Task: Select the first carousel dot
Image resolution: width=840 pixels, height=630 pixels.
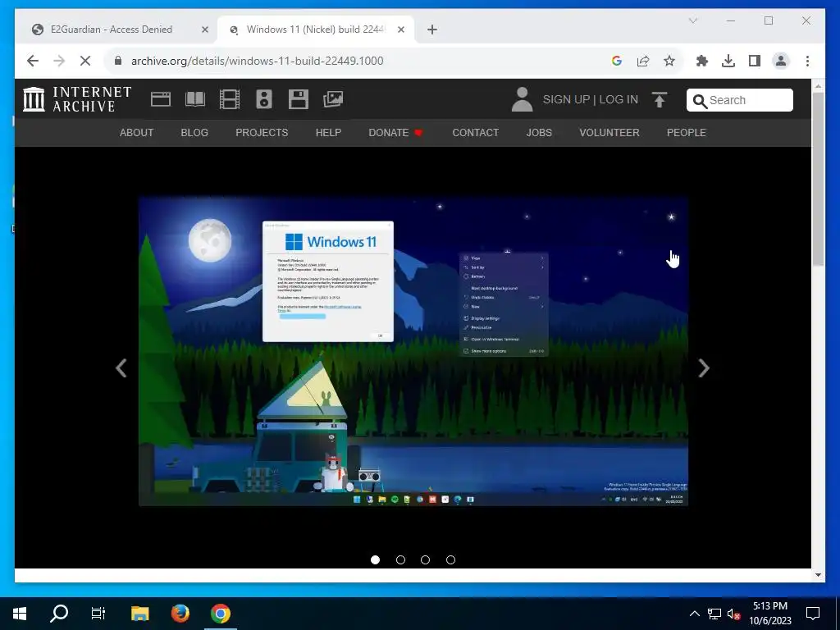Action: tap(375, 559)
